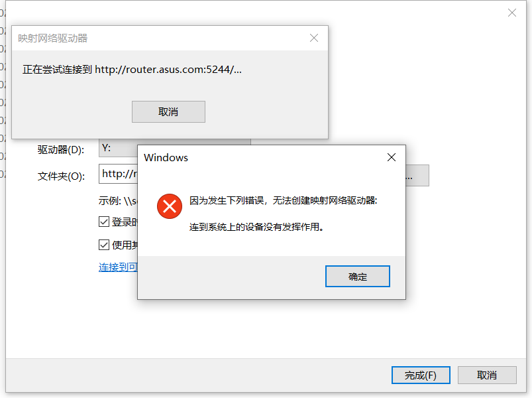Cancel the router.asus.com connection attempt

168,111
